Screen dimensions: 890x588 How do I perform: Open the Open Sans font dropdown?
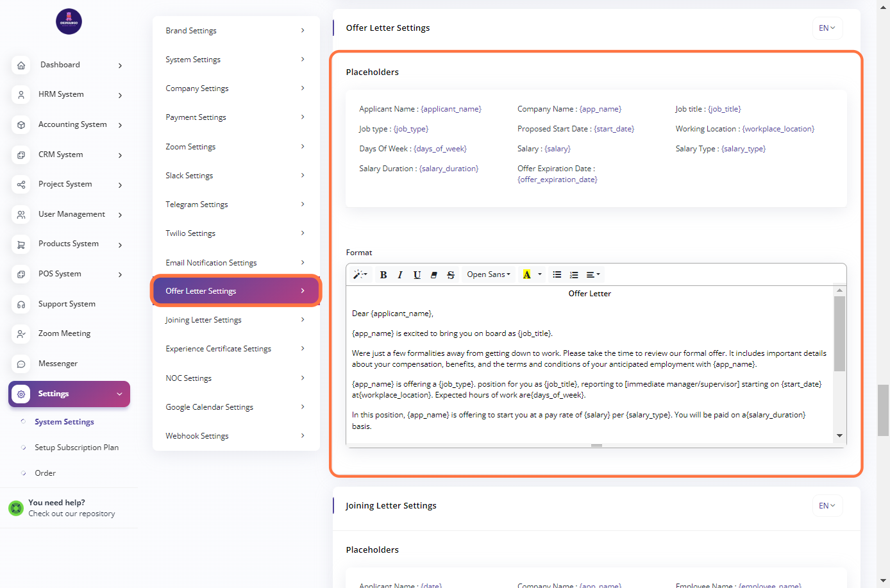click(x=489, y=274)
